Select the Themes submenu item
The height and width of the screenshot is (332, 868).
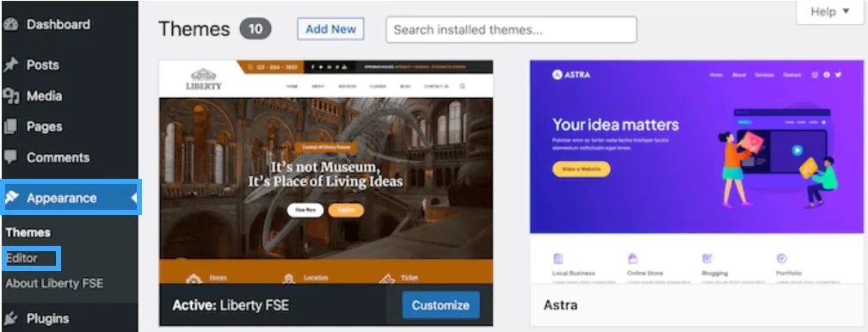tap(28, 232)
